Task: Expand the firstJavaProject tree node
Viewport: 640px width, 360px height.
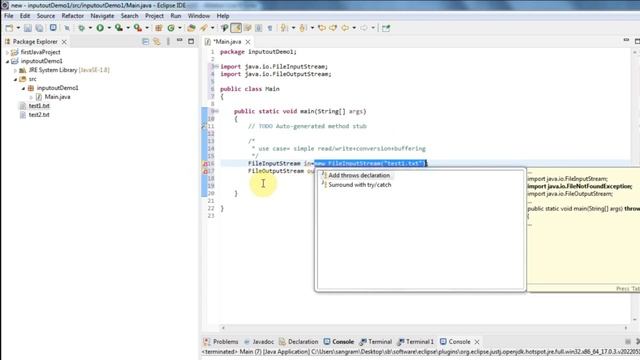Action: (7, 52)
